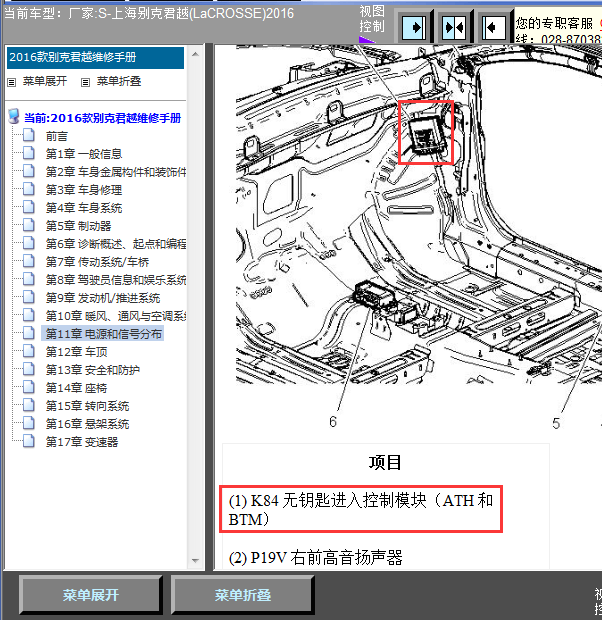Screen dimensions: 602x620
Task: Open 第4章 车身系统 chapter
Action: pos(84,208)
